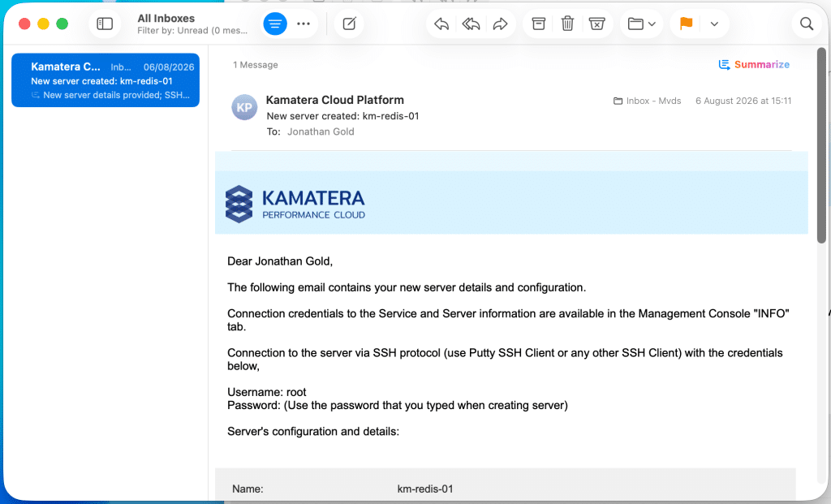Image resolution: width=831 pixels, height=504 pixels.
Task: Click subject line 'New server created: km-redis-01' in header
Action: [x=342, y=116]
